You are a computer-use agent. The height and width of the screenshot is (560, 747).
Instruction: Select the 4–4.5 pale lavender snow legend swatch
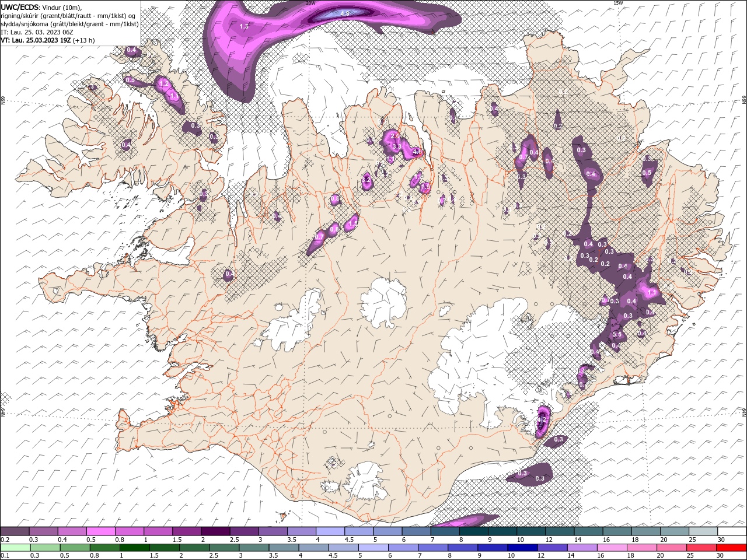(x=329, y=531)
